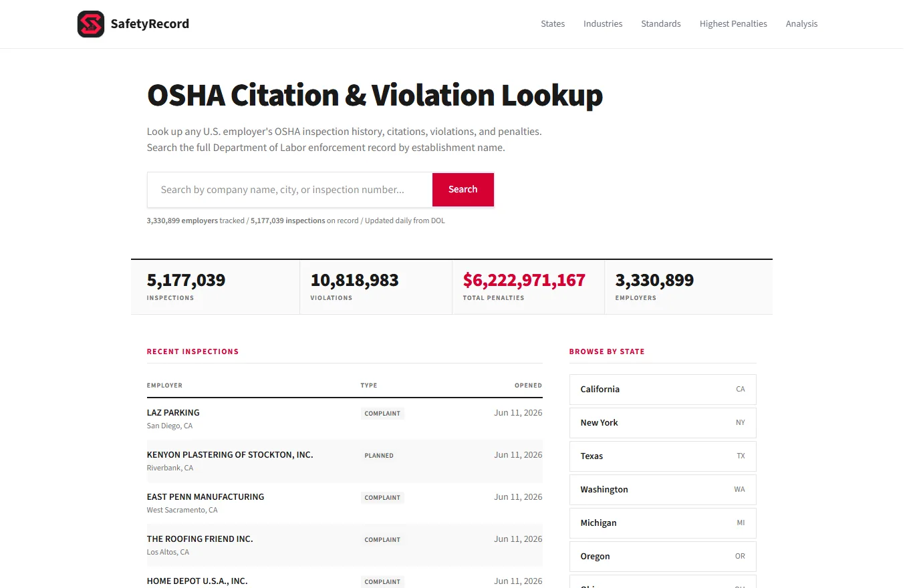Click the Los Altos, CA location text
The width and height of the screenshot is (913, 588).
pos(168,553)
